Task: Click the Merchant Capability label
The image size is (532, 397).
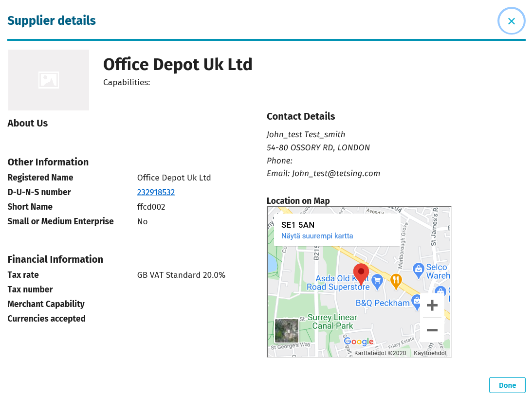Action: [46, 304]
